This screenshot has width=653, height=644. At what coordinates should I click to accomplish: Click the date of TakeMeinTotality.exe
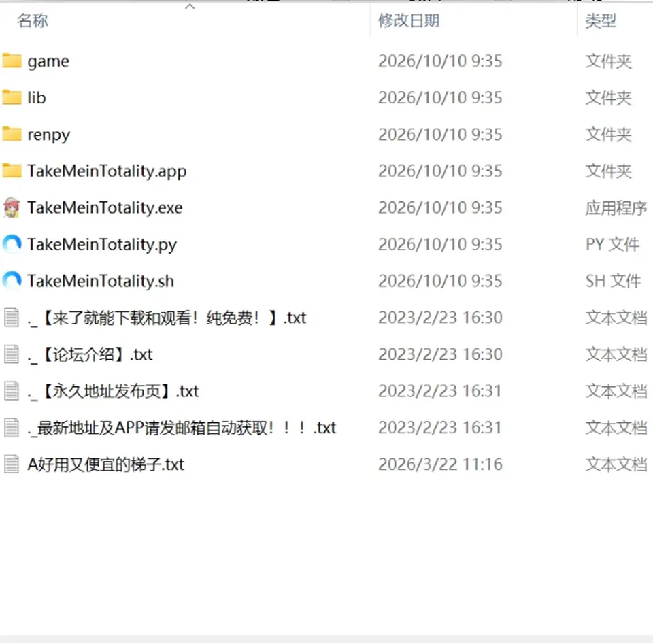click(440, 207)
